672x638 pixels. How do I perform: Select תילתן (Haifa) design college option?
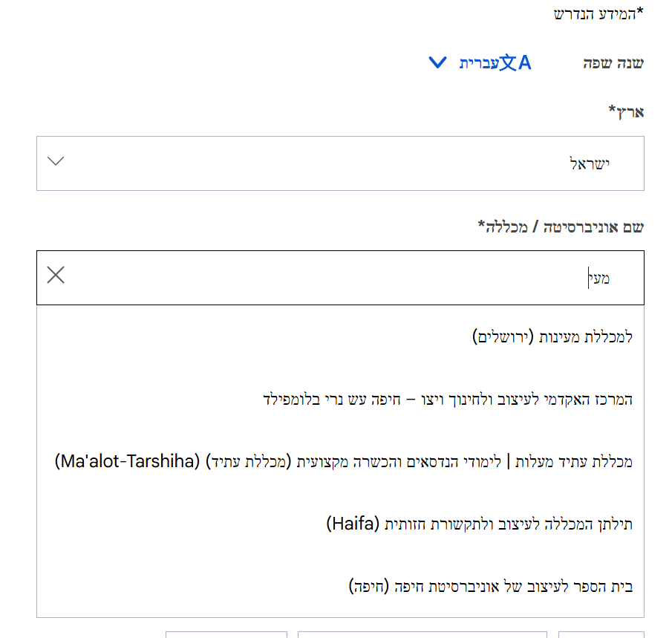click(x=480, y=524)
